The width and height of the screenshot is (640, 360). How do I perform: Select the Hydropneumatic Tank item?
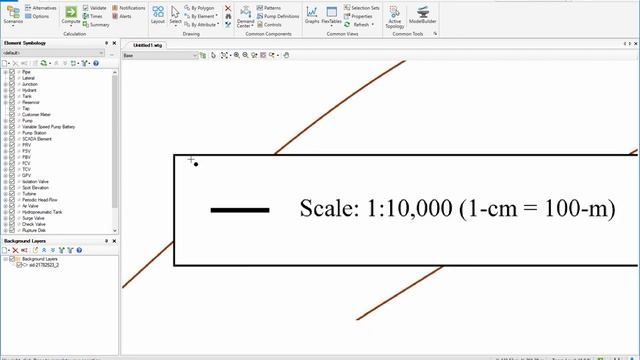pyautogui.click(x=42, y=212)
